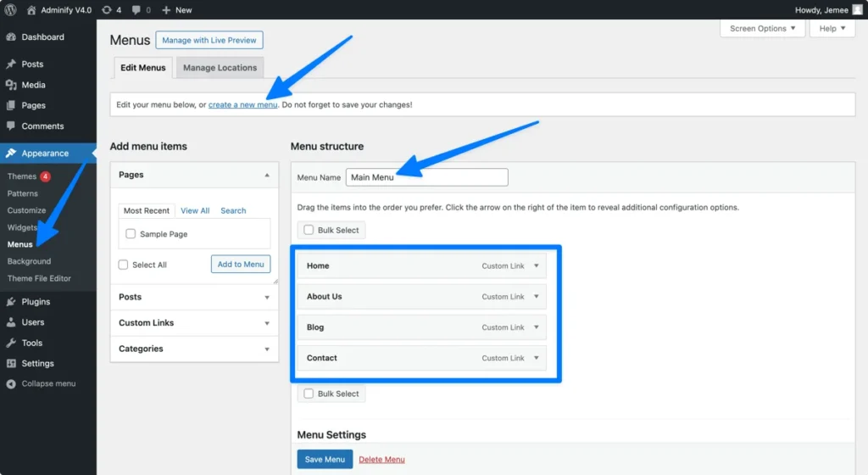
Task: Open the Widgets submenu item
Action: 22,227
